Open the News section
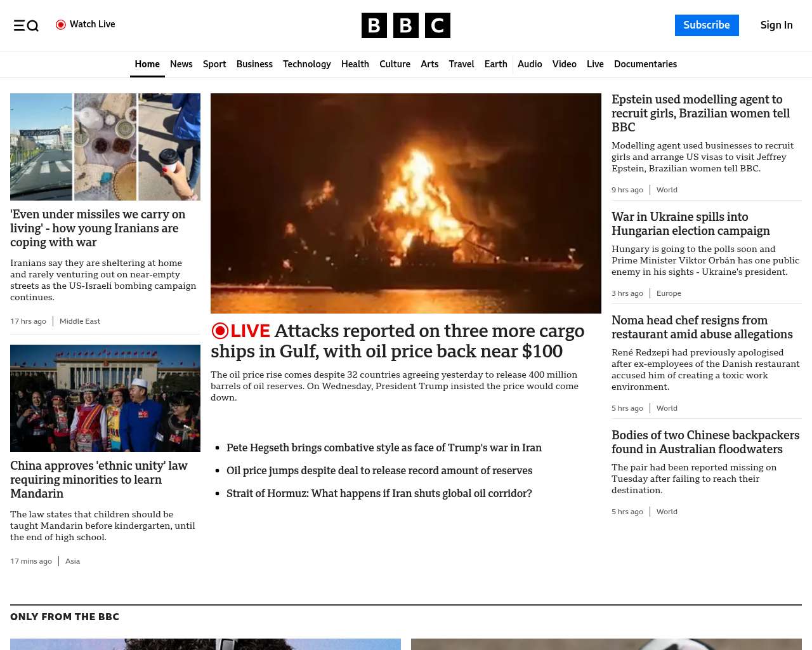Image resolution: width=812 pixels, height=650 pixels. [181, 64]
